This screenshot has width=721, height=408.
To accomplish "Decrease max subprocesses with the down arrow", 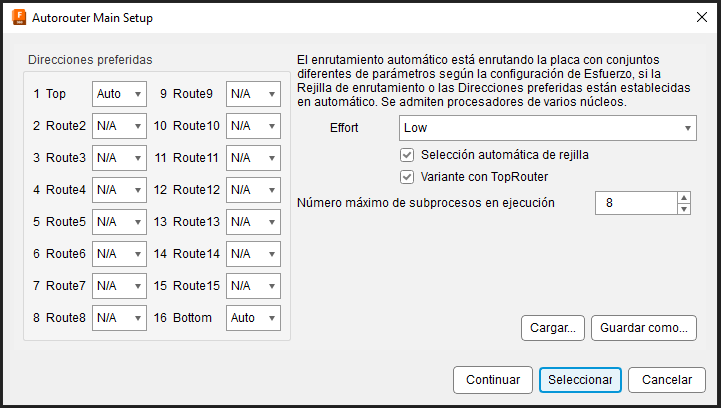I will (x=684, y=209).
